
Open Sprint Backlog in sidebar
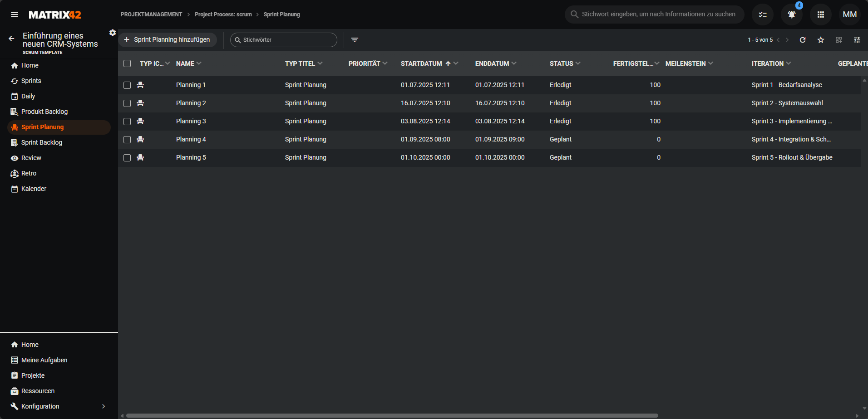[42, 142]
